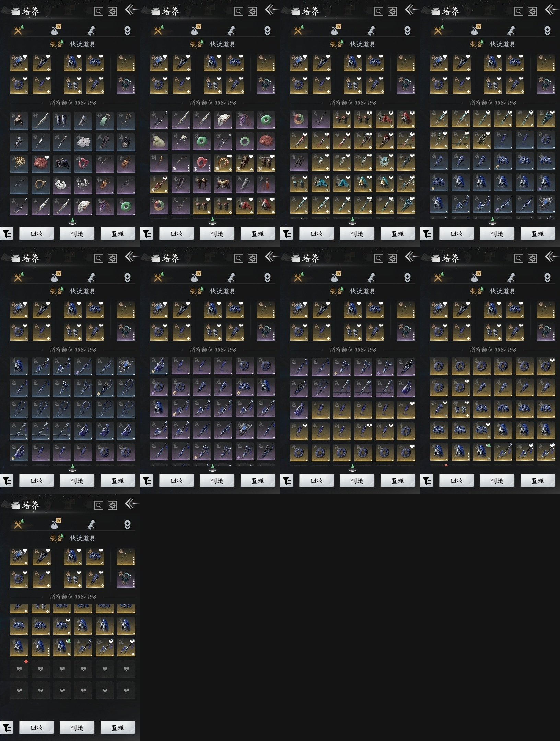Open gear settings in panel with empty slots
The width and height of the screenshot is (560, 741).
tap(112, 505)
